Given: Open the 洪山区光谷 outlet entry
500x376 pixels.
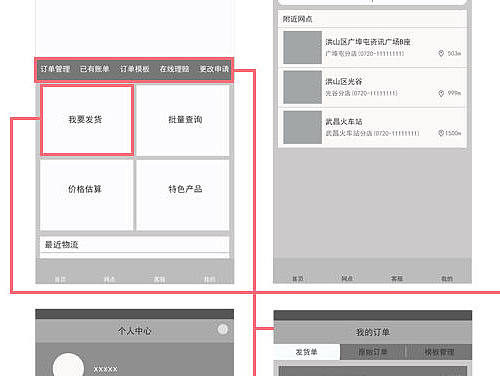Looking at the screenshot, I should coord(372,87).
